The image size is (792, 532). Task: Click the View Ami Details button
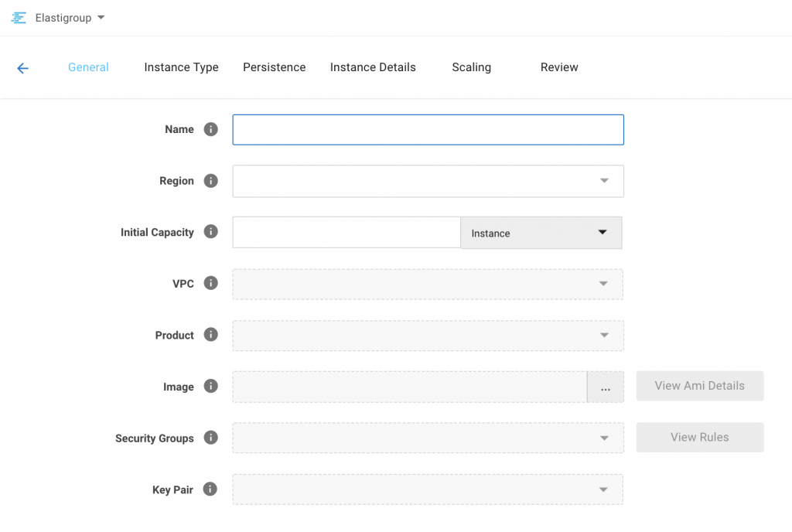(699, 386)
